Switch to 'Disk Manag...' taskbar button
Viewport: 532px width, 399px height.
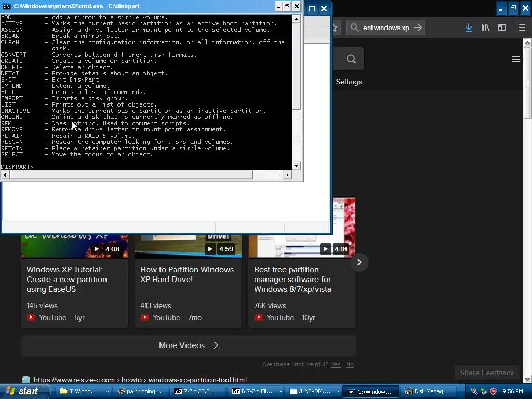click(428, 391)
